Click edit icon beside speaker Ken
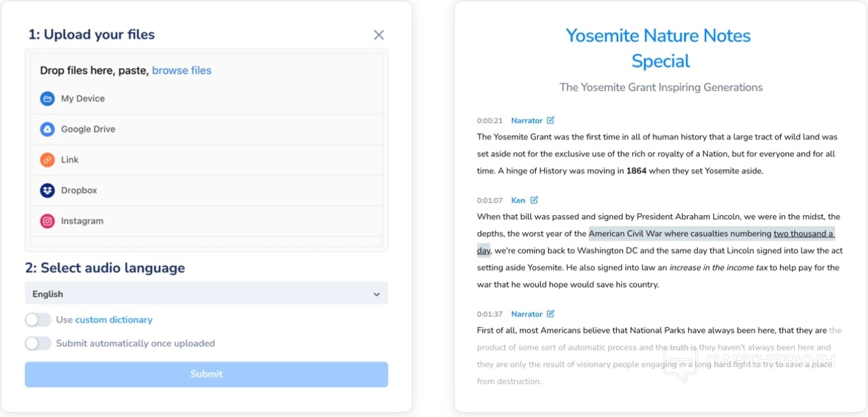868x417 pixels. [534, 200]
